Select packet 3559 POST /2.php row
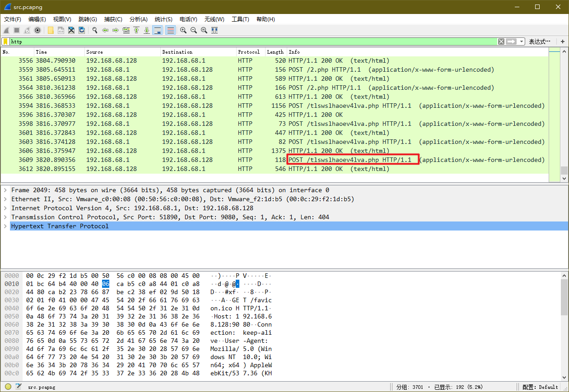 click(275, 69)
